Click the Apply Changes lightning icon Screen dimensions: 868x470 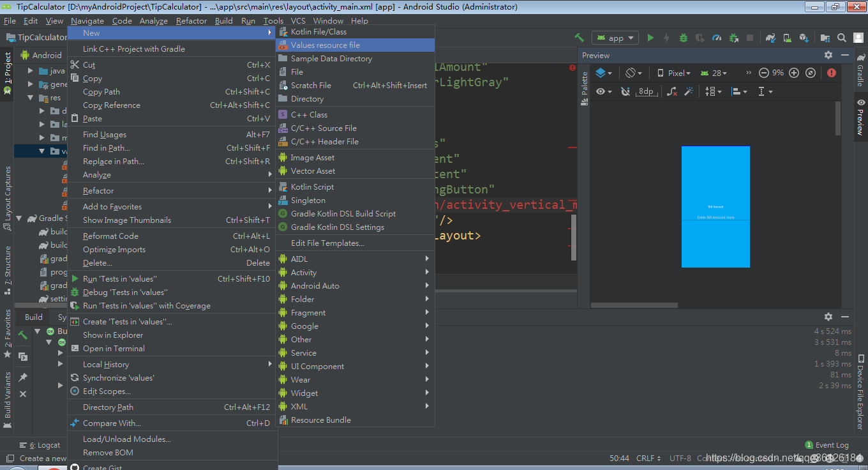click(x=667, y=38)
